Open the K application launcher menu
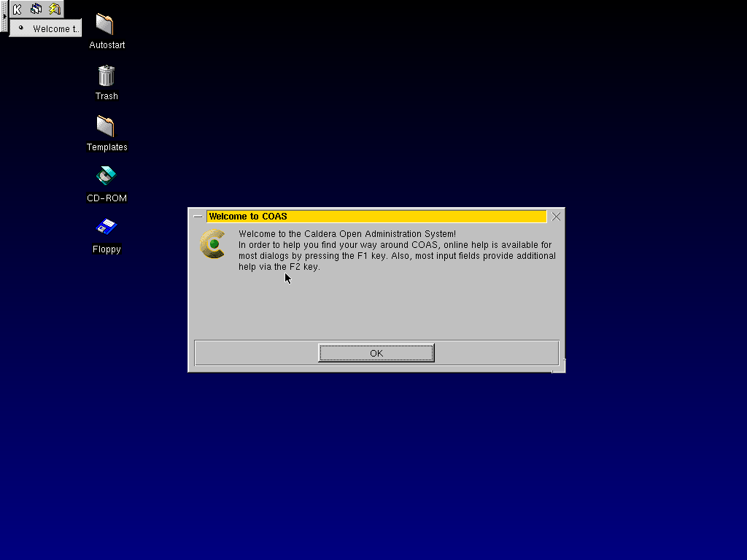Viewport: 747px width, 560px height. (16, 9)
